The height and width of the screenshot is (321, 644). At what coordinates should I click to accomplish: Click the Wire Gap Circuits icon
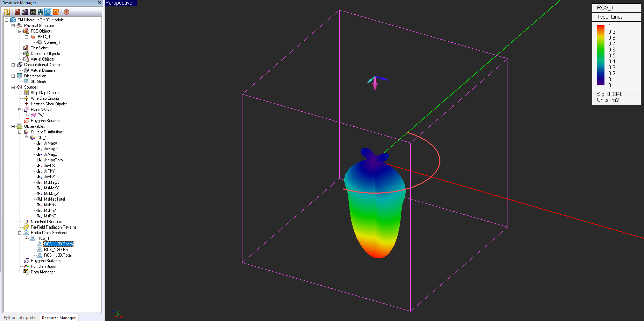pyautogui.click(x=26, y=98)
